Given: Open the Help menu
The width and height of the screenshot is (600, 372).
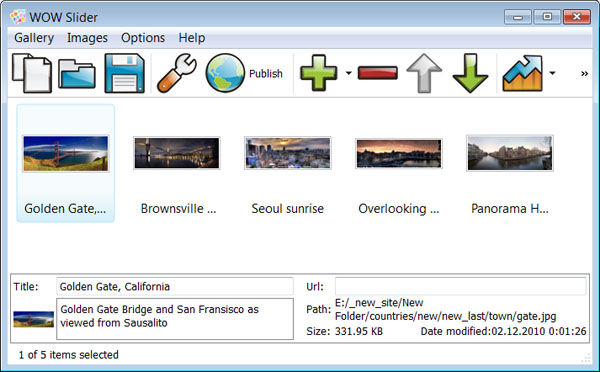Looking at the screenshot, I should point(192,38).
